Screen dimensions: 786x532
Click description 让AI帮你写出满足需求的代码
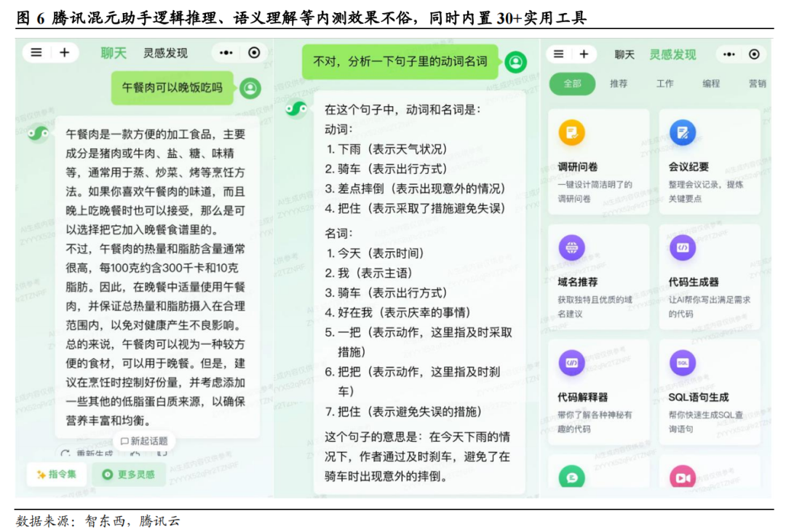[710, 307]
